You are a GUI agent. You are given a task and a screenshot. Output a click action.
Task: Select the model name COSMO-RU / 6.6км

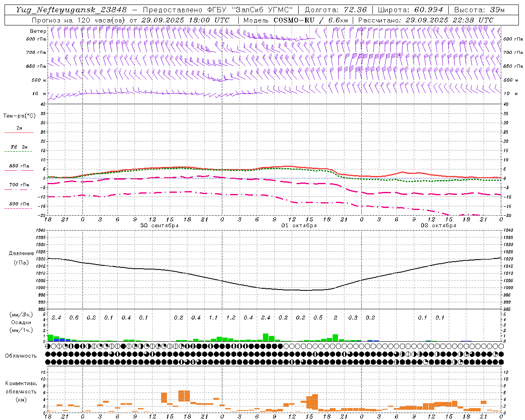[310, 20]
